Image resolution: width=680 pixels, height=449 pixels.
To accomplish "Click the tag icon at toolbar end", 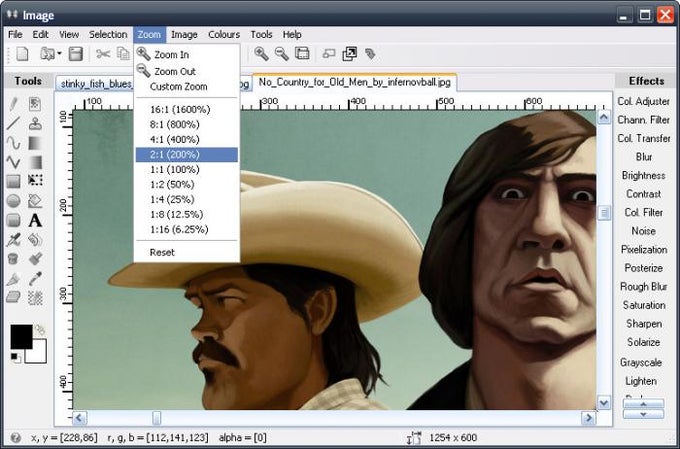I will (x=370, y=54).
